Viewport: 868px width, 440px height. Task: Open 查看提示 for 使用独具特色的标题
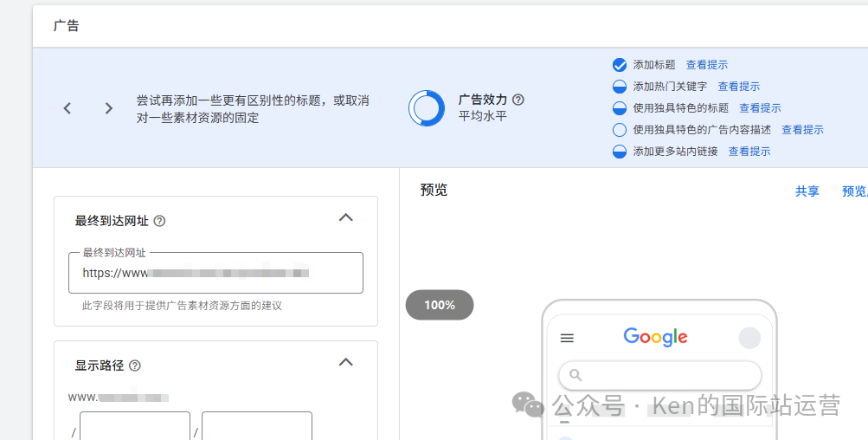760,108
